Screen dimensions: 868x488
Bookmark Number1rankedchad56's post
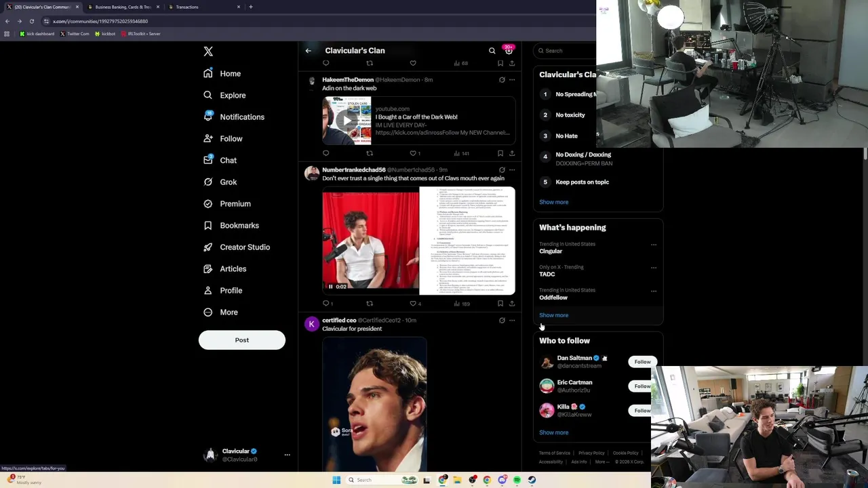tap(500, 304)
